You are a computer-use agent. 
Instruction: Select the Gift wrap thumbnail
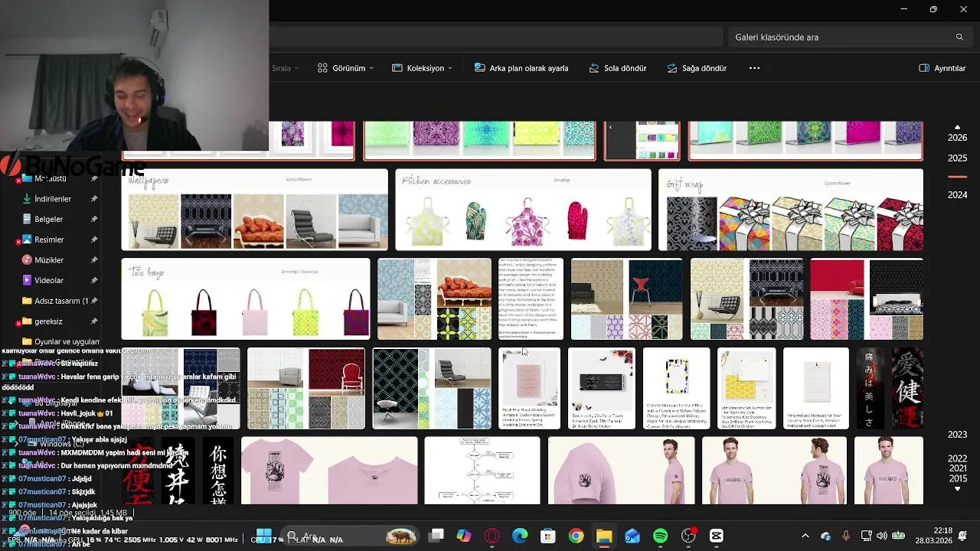click(791, 210)
